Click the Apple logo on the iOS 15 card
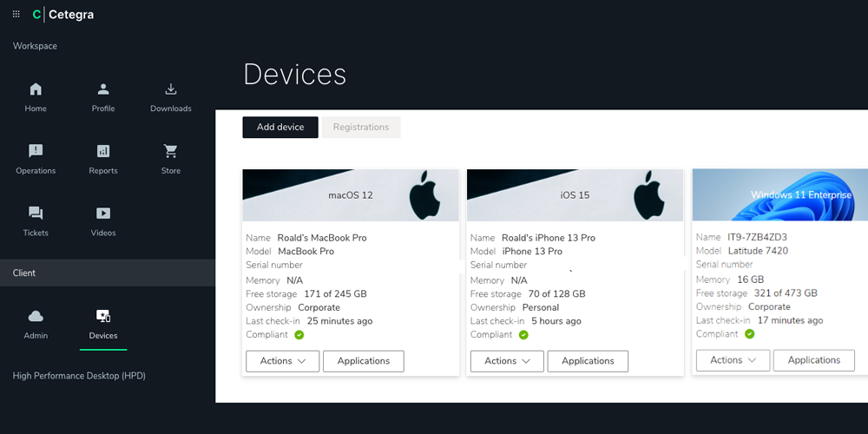Viewport: 868px width, 434px height. tap(648, 194)
